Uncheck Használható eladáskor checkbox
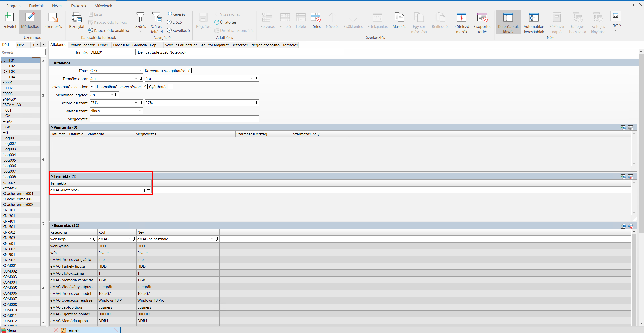This screenshot has height=333, width=644. (92, 87)
